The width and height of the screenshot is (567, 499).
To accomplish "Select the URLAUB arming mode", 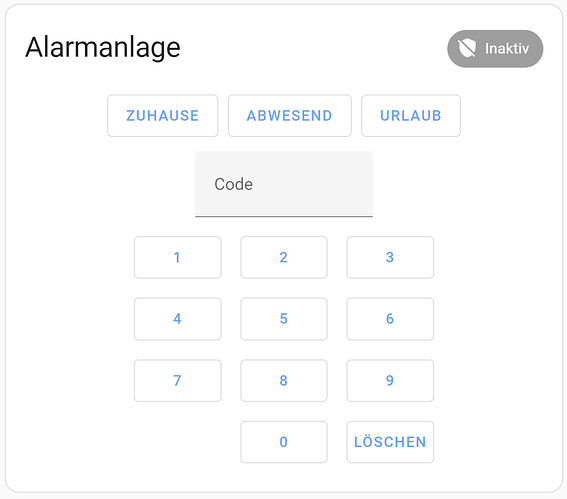I will click(x=411, y=116).
